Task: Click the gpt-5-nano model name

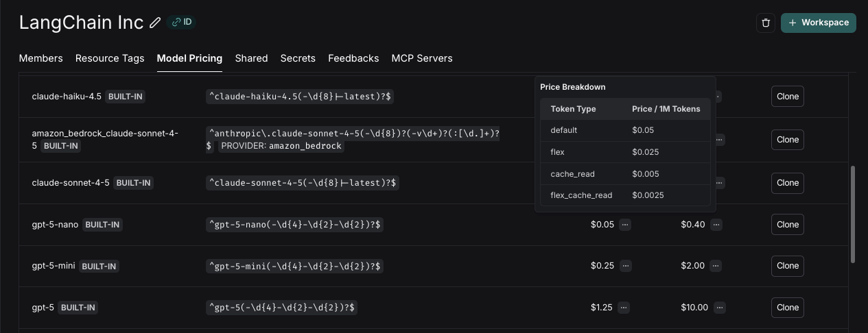Action: click(55, 225)
